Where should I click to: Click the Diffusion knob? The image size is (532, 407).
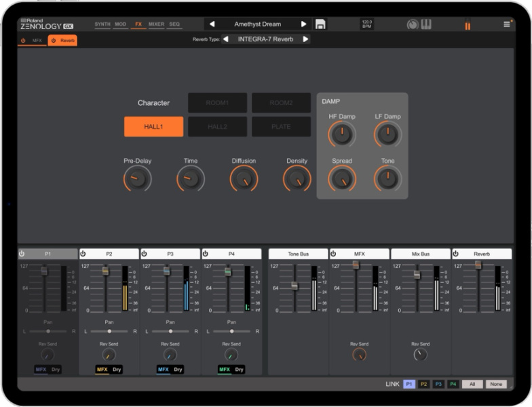(244, 179)
